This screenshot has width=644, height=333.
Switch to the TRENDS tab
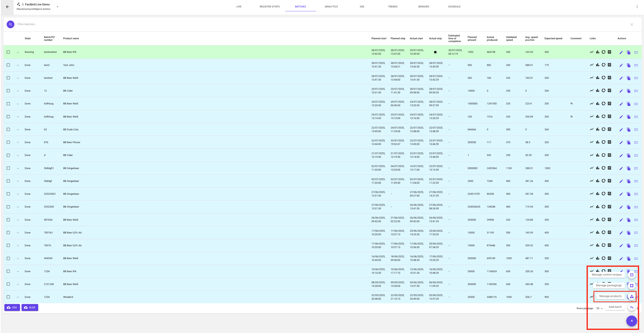pyautogui.click(x=393, y=7)
